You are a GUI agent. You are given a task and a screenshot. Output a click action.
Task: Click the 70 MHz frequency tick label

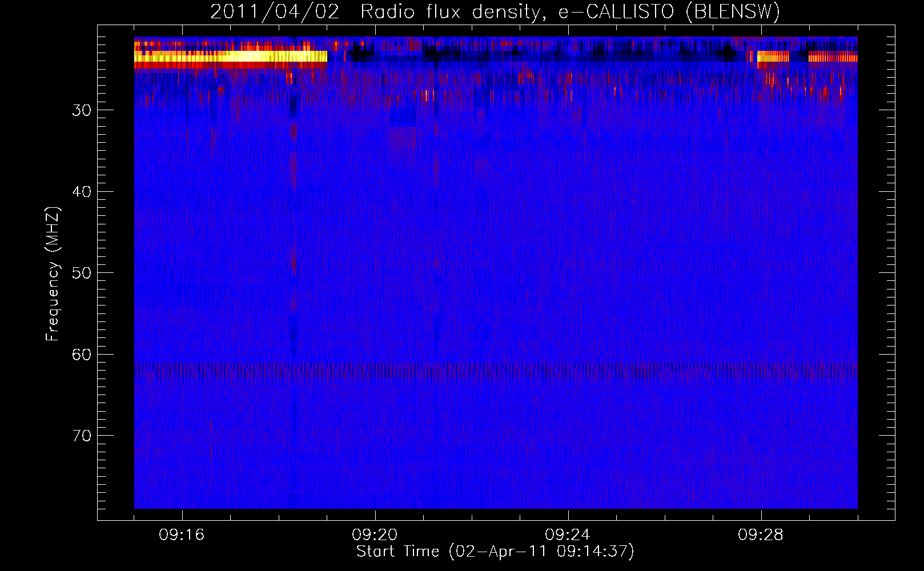(x=82, y=436)
